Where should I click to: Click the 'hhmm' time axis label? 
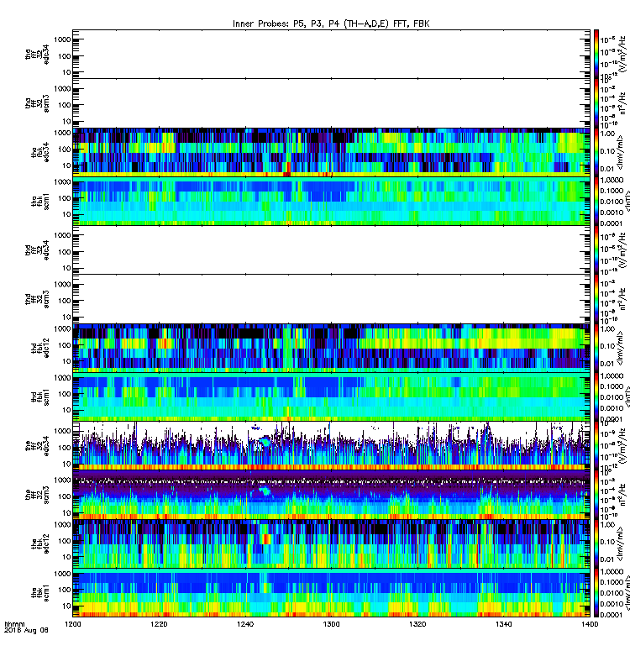click(x=14, y=624)
